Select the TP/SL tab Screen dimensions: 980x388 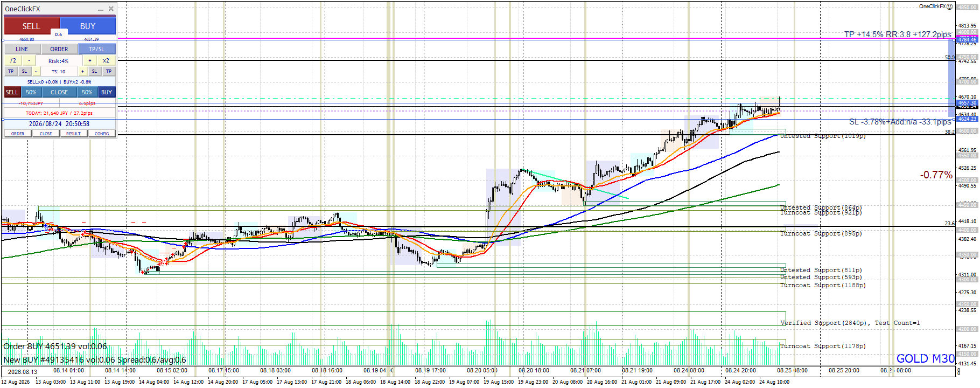point(97,49)
